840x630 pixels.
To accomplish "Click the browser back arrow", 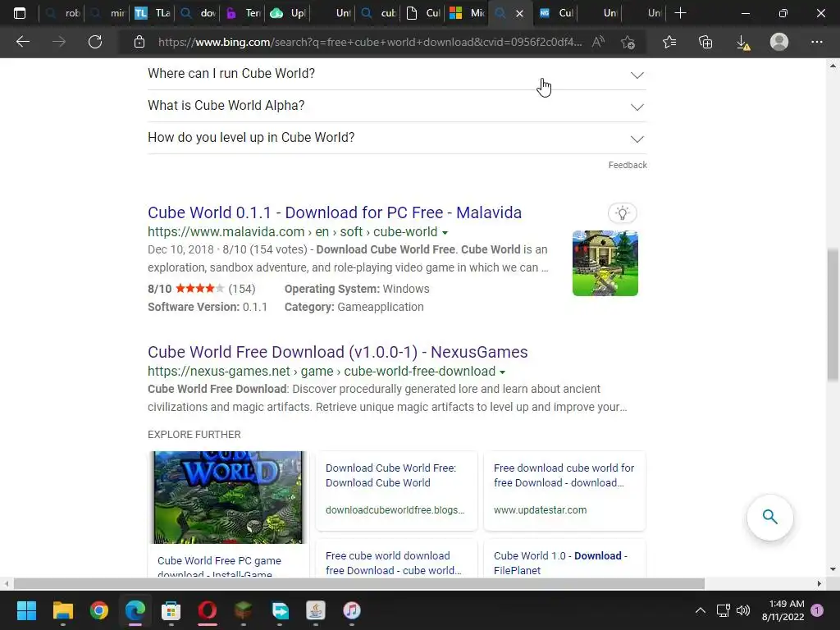I will [x=22, y=42].
